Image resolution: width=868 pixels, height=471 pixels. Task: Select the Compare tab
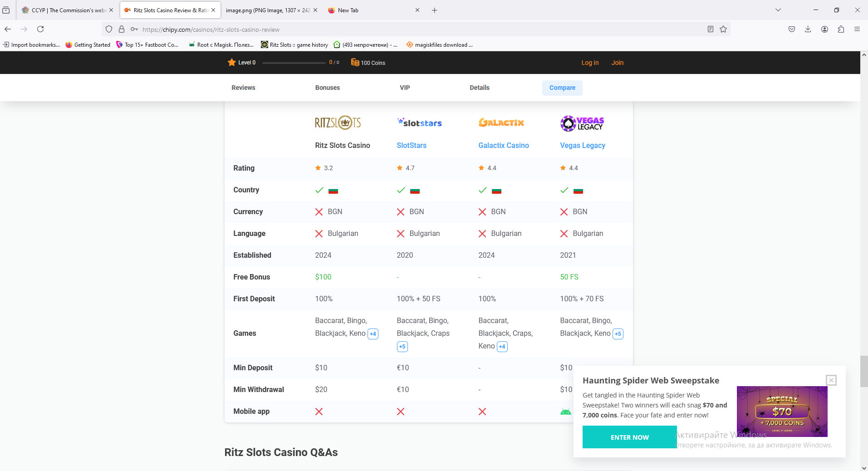click(562, 88)
